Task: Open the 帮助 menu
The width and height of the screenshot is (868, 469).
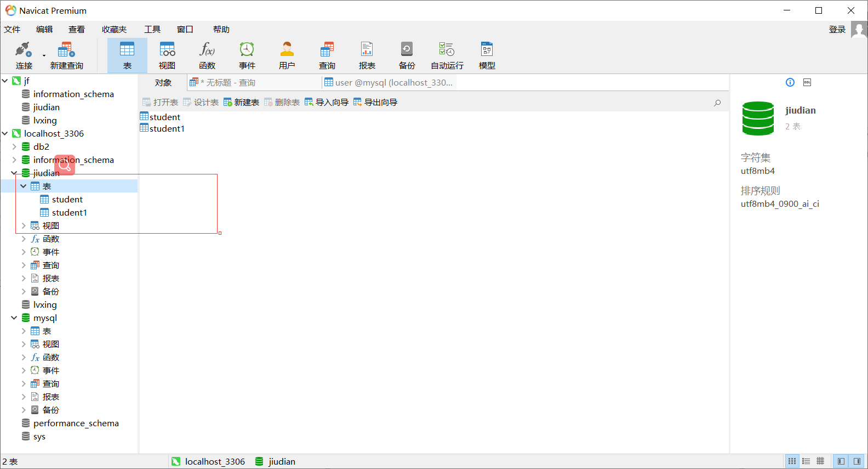Action: [221, 30]
